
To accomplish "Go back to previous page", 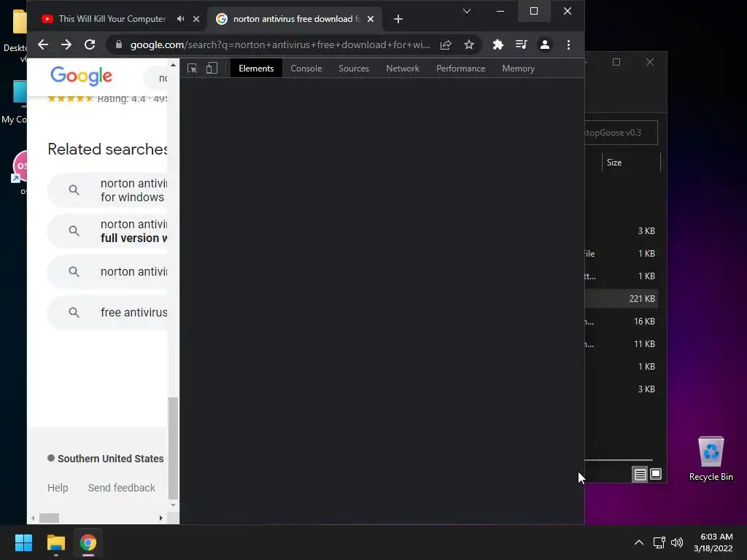I will pyautogui.click(x=43, y=44).
